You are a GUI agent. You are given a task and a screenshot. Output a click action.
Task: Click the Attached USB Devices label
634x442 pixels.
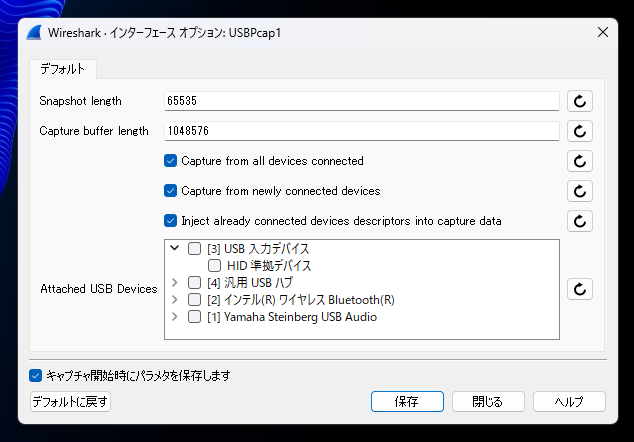(x=99, y=289)
